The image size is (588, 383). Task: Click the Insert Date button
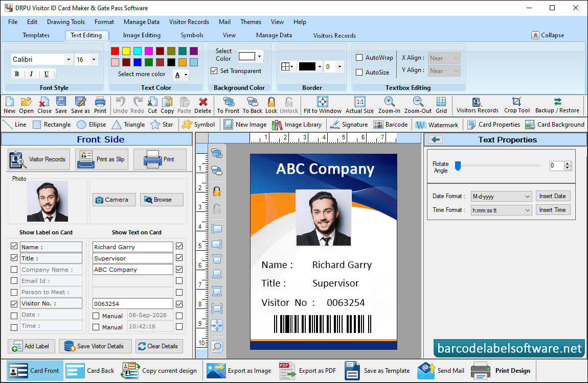(x=553, y=196)
